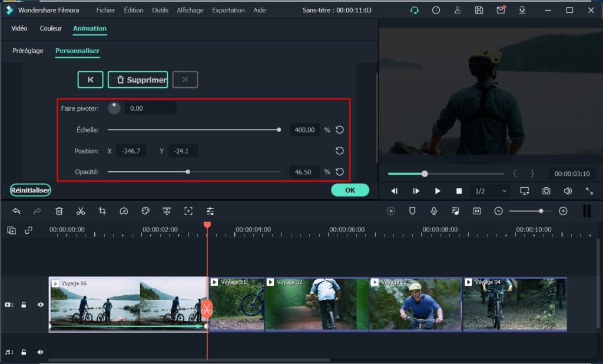Click the Opacité value field 46.50
The height and width of the screenshot is (364, 603).
click(304, 172)
